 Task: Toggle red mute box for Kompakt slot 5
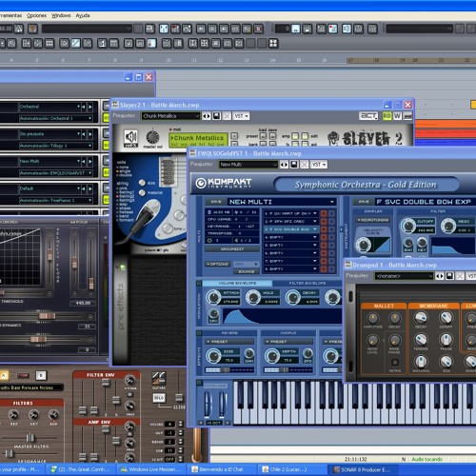(x=324, y=245)
